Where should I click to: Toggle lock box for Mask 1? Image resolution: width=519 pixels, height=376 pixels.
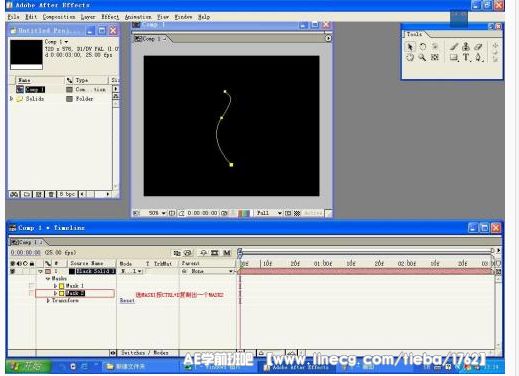tap(31, 286)
